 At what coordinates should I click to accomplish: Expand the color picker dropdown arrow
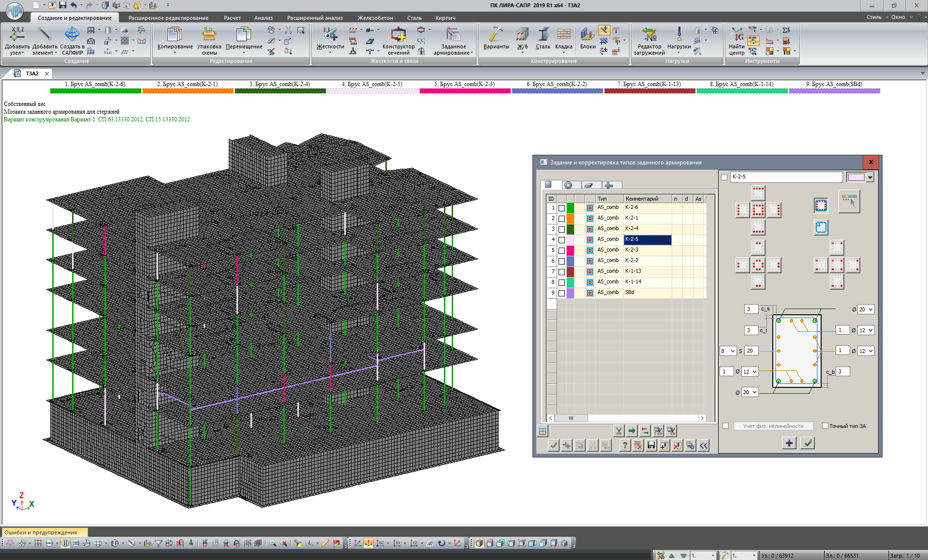(x=870, y=177)
